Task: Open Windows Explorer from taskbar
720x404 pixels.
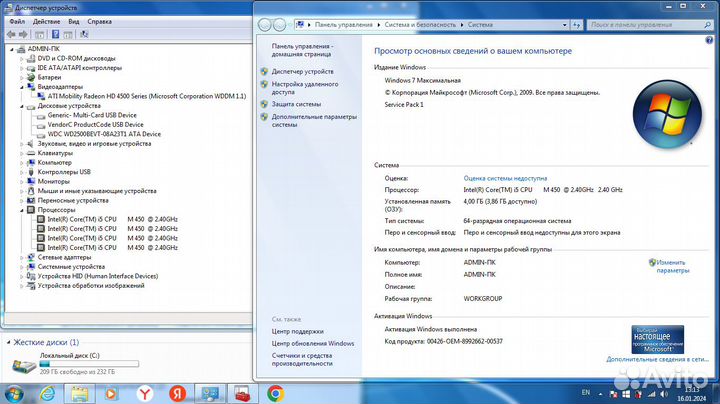Action: coord(79,394)
